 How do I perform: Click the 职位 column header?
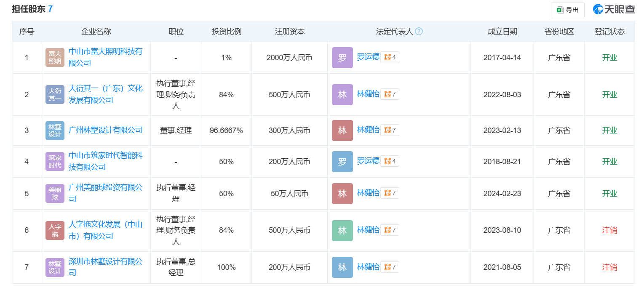176,32
